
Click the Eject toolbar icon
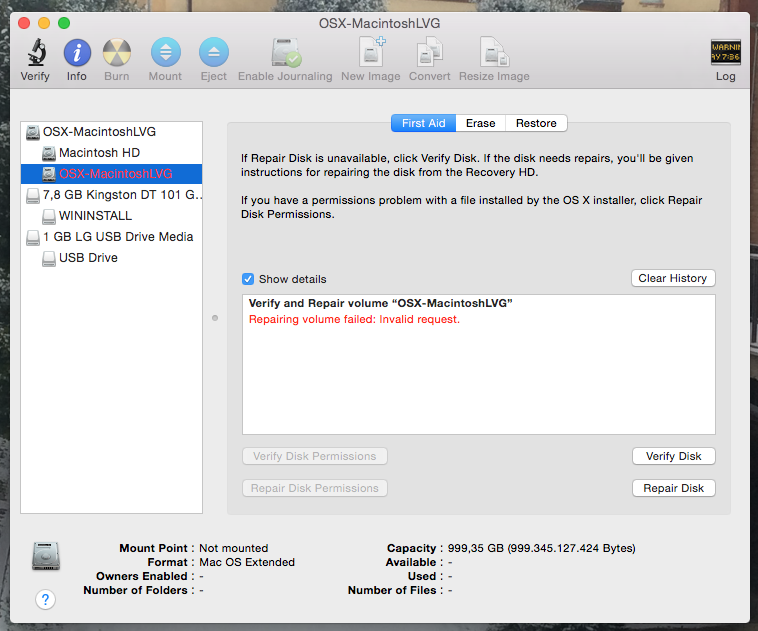(x=214, y=52)
